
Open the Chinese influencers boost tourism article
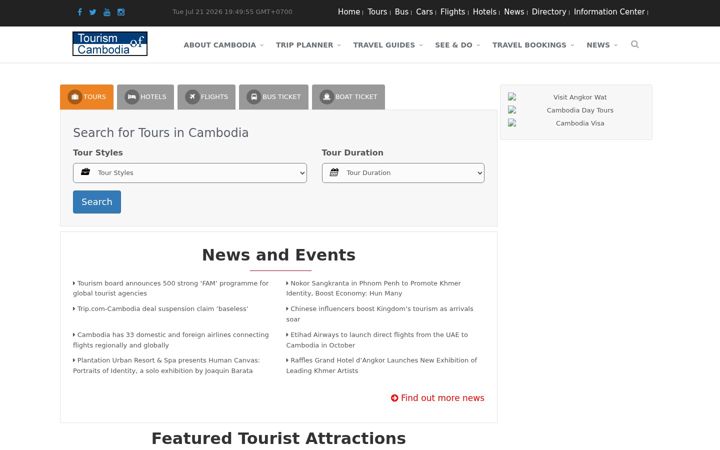pyautogui.click(x=380, y=314)
